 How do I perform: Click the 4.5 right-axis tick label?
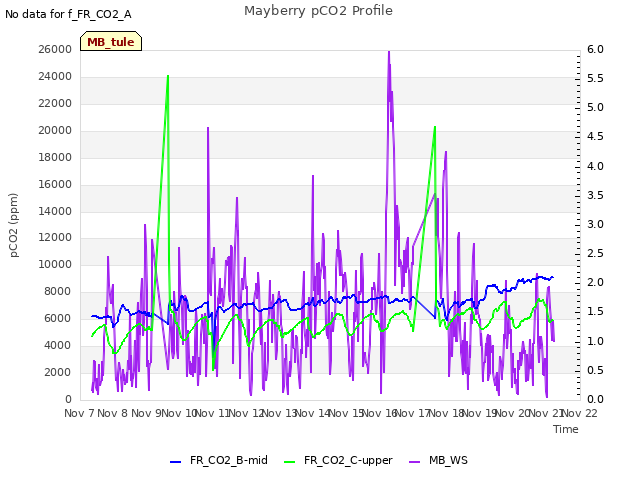coord(595,136)
